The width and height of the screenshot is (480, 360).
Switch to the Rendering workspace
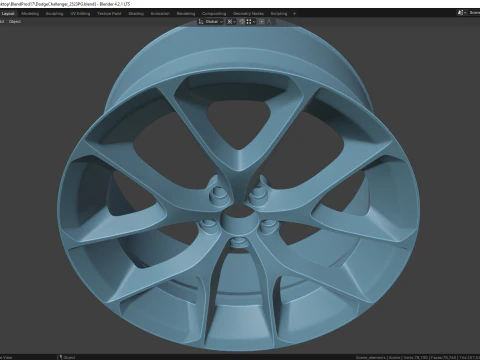(x=186, y=14)
